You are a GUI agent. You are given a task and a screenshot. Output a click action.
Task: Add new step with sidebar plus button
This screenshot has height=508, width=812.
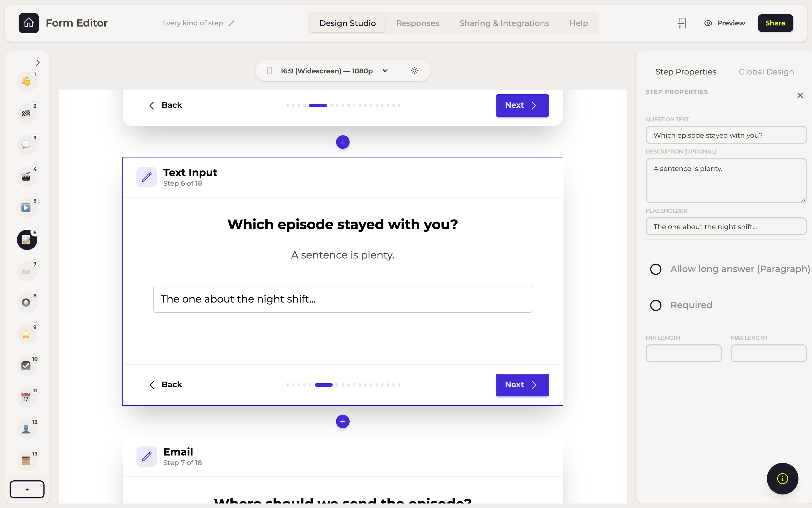pos(27,489)
